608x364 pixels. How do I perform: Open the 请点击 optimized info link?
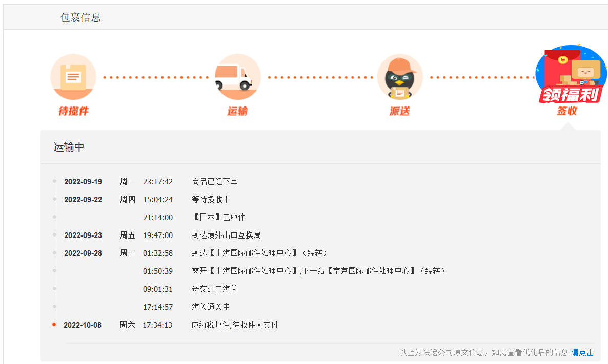pyautogui.click(x=583, y=352)
